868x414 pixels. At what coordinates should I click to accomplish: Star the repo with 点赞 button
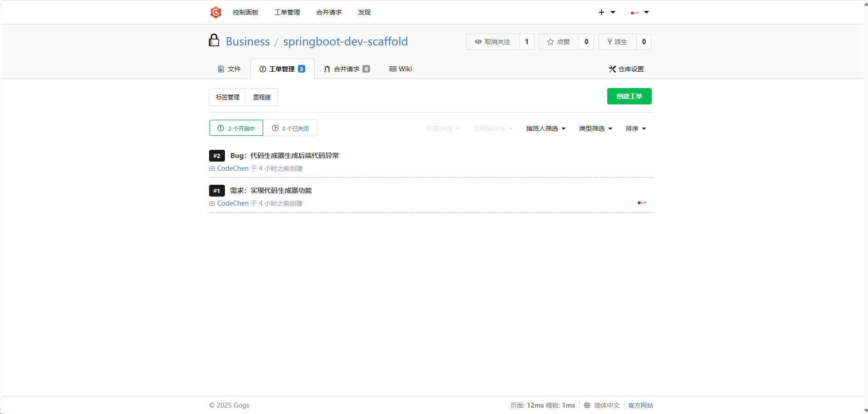[558, 42]
